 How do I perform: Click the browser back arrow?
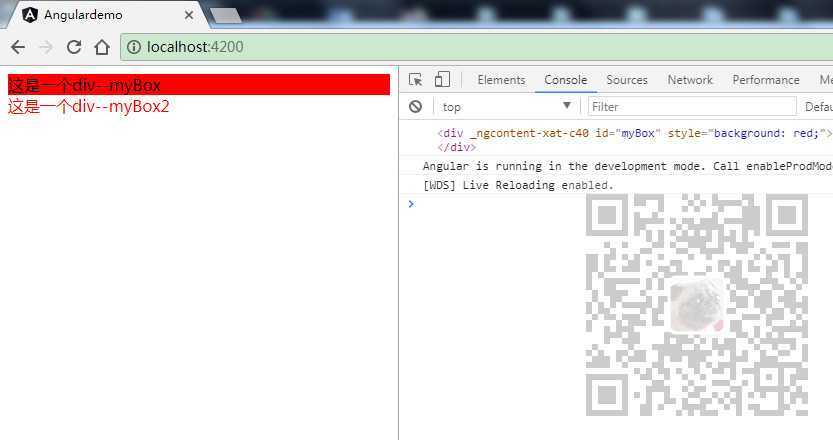pyautogui.click(x=18, y=47)
